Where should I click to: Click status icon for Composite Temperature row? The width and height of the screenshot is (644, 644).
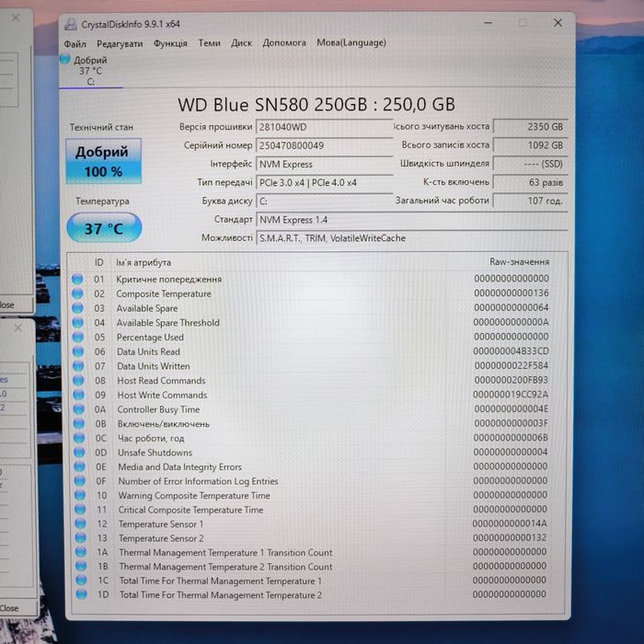pos(77,293)
